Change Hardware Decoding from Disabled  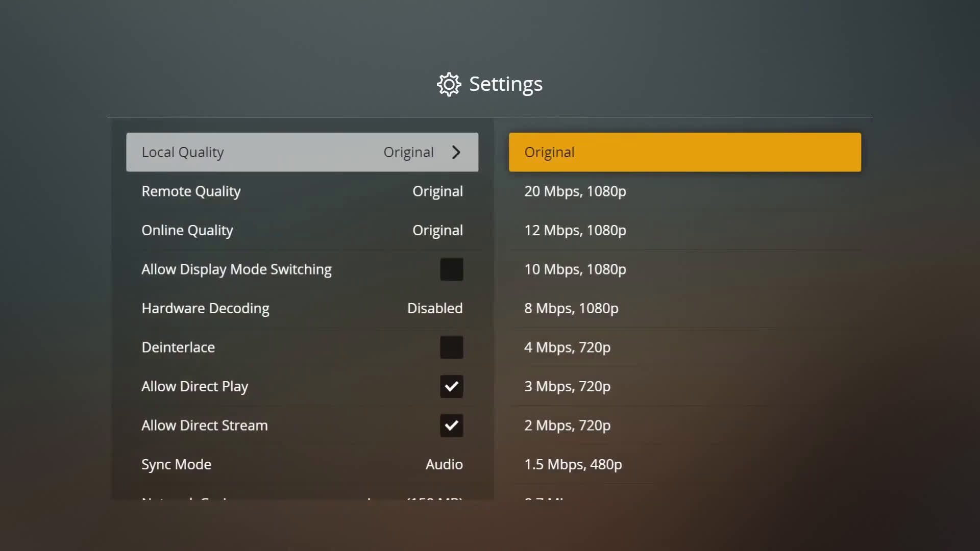302,308
